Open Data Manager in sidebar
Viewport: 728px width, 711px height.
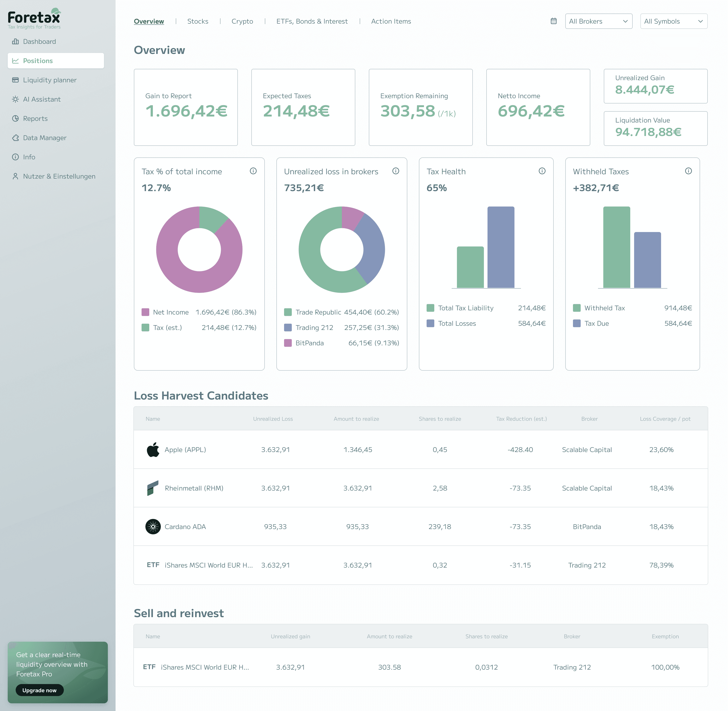[45, 138]
